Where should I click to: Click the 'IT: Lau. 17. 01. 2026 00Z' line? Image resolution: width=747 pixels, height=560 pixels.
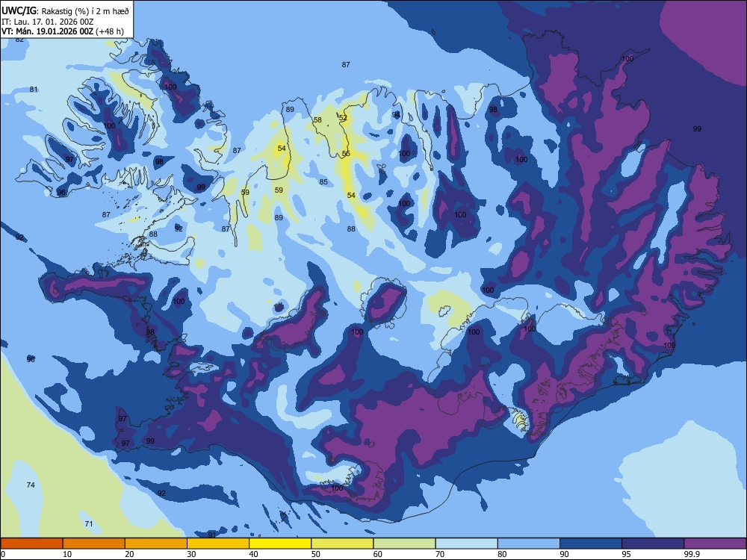click(47, 22)
